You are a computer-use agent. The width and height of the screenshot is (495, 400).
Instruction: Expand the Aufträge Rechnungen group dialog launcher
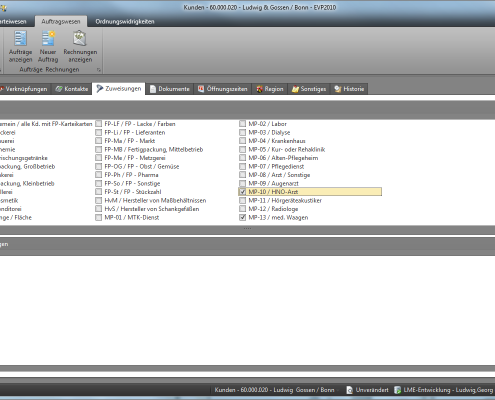click(98, 70)
